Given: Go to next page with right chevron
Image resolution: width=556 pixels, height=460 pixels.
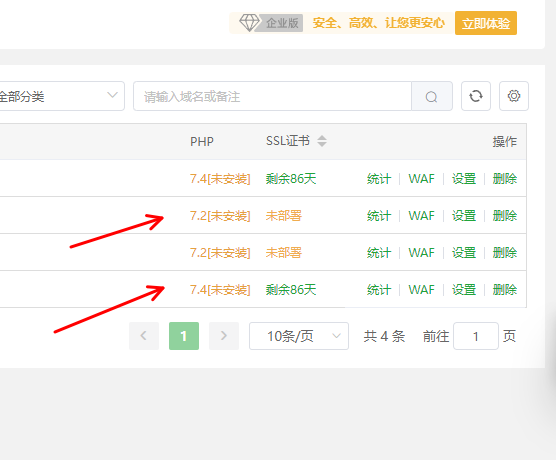Looking at the screenshot, I should (224, 336).
